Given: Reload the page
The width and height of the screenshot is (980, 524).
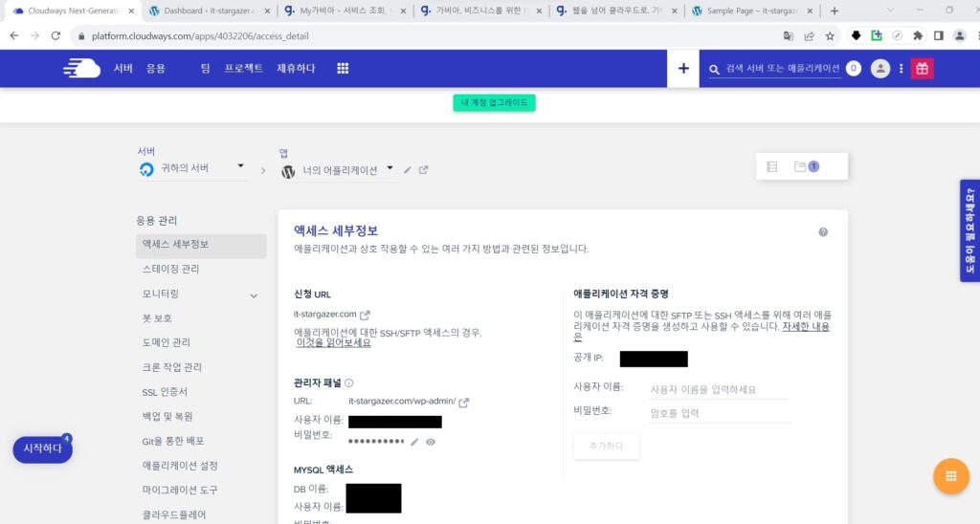Looking at the screenshot, I should coord(56,36).
